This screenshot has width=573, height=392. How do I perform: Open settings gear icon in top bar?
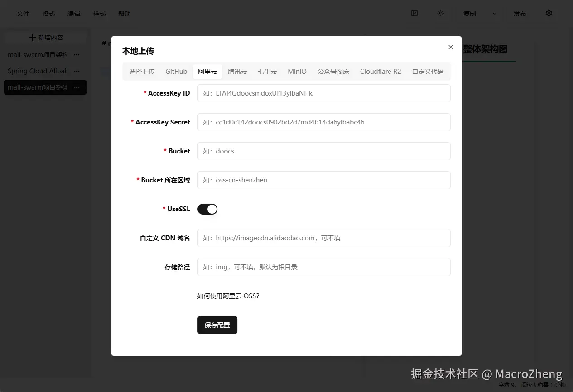pyautogui.click(x=549, y=13)
